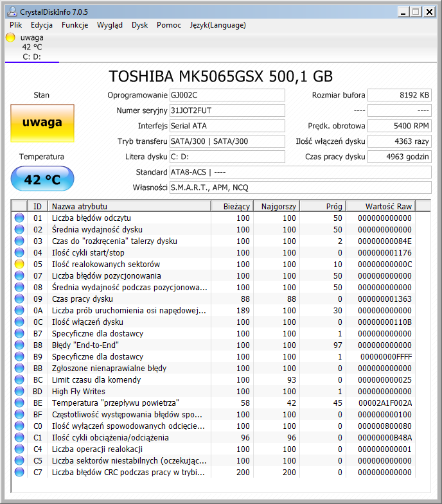Viewport: 442px width, 504px height.
Task: Open the Wygląd menu
Action: point(110,25)
